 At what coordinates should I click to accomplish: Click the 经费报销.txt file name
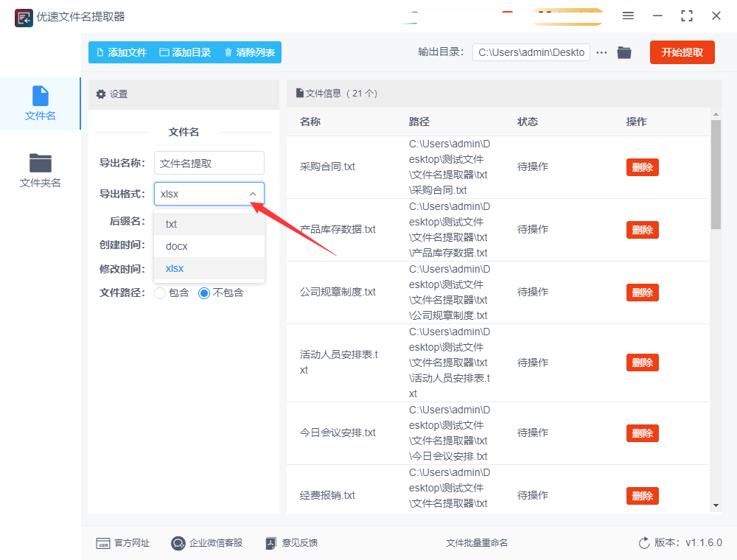pos(327,495)
